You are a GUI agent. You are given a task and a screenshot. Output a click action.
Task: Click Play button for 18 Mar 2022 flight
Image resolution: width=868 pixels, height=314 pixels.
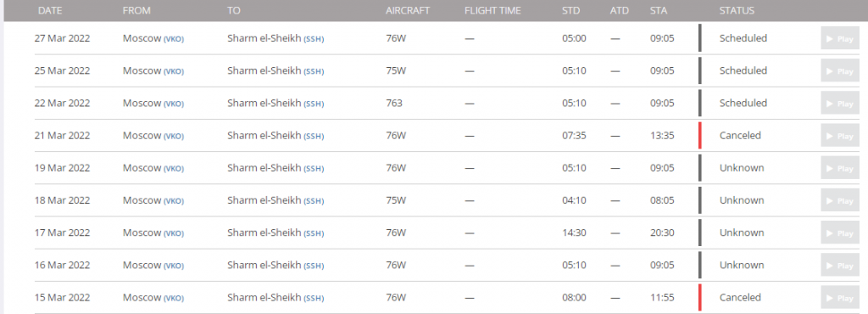coord(840,200)
